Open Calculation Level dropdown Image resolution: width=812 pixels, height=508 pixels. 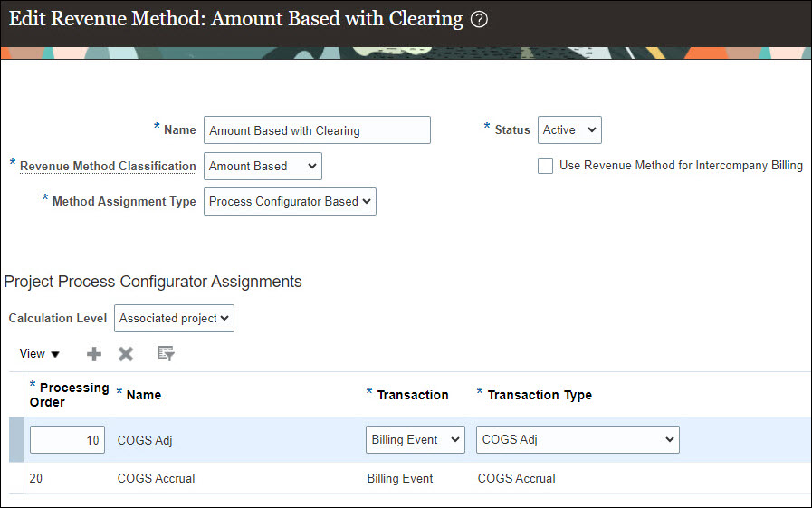click(x=174, y=319)
